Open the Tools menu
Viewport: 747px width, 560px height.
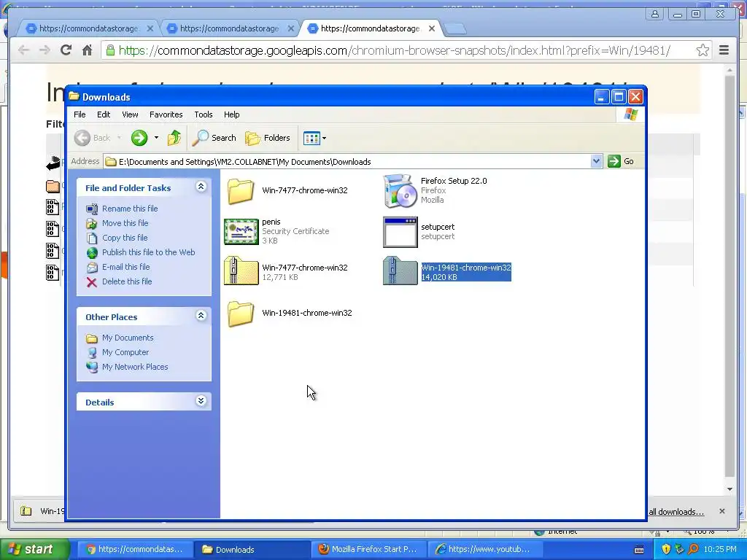click(x=203, y=114)
